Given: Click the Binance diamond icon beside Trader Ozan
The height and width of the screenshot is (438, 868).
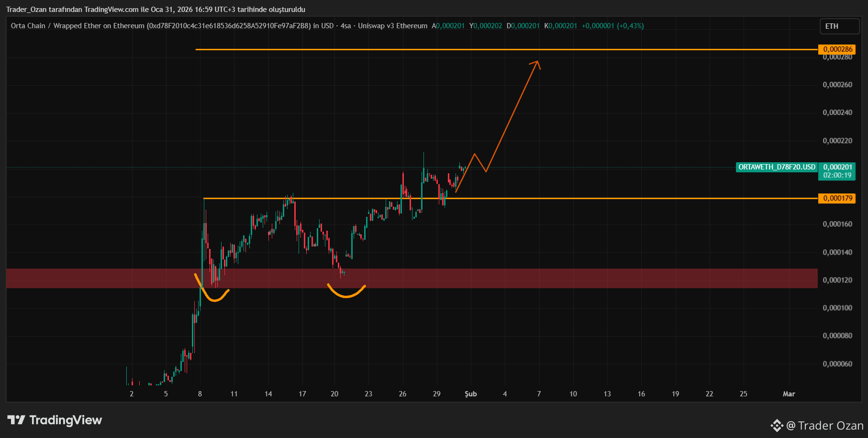Looking at the screenshot, I should point(777,425).
